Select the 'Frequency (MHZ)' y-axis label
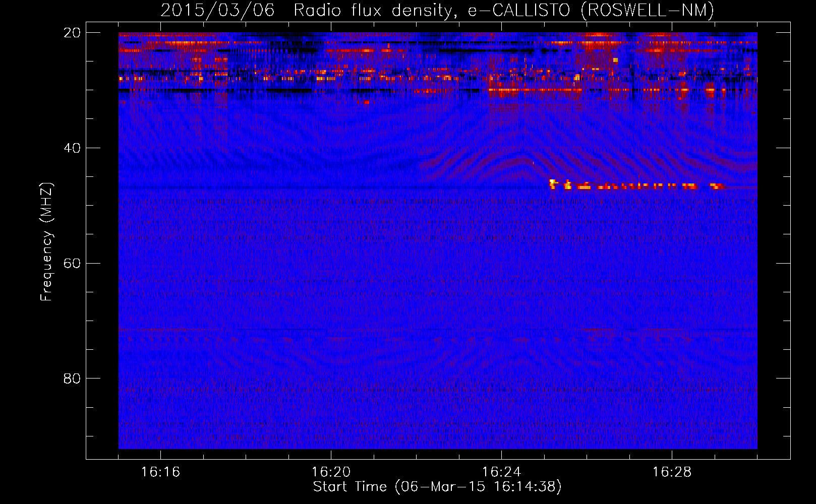 coord(46,242)
